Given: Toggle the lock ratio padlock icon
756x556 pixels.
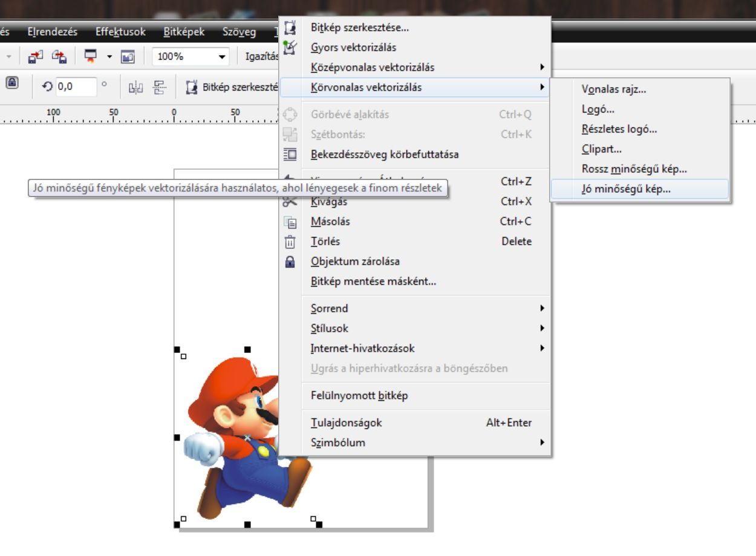Looking at the screenshot, I should point(12,83).
